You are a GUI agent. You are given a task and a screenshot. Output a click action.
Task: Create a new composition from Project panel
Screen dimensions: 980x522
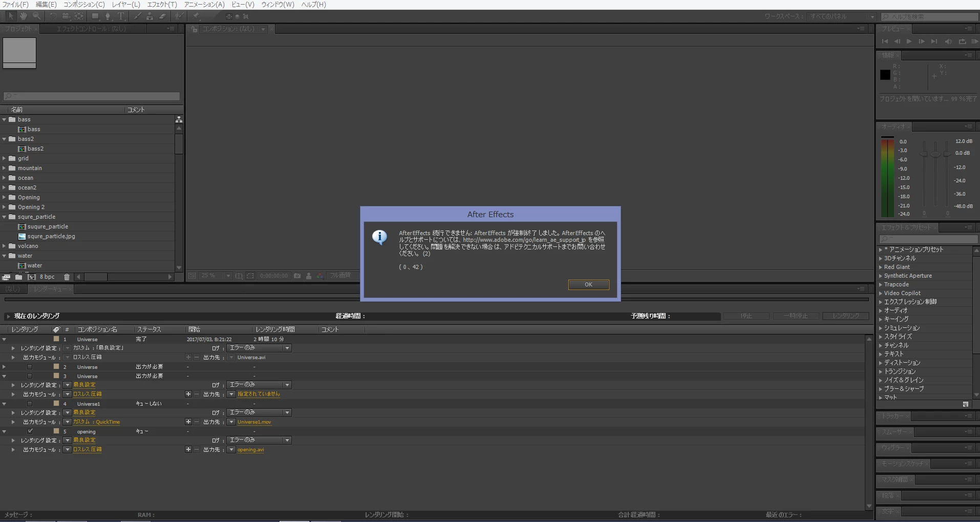[x=32, y=277]
